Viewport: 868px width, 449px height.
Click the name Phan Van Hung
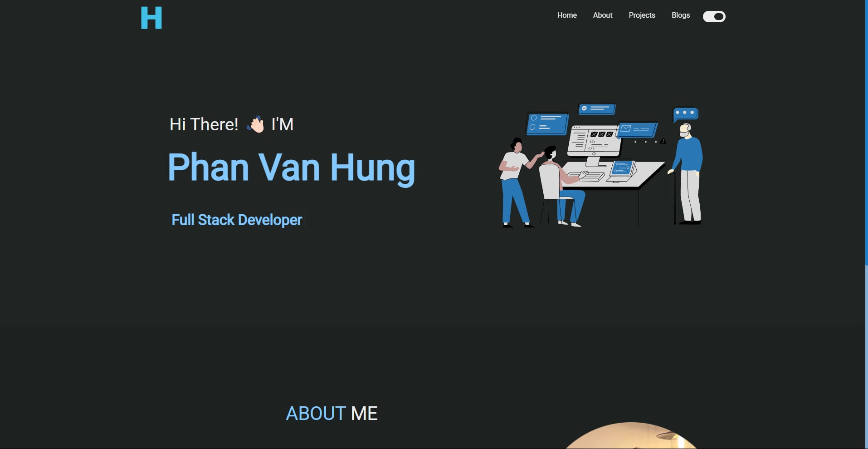coord(290,168)
